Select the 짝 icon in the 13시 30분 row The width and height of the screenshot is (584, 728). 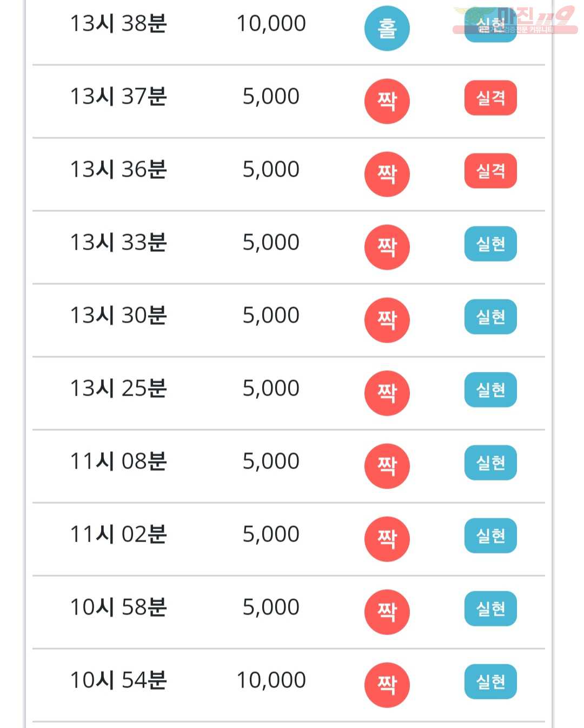(387, 320)
